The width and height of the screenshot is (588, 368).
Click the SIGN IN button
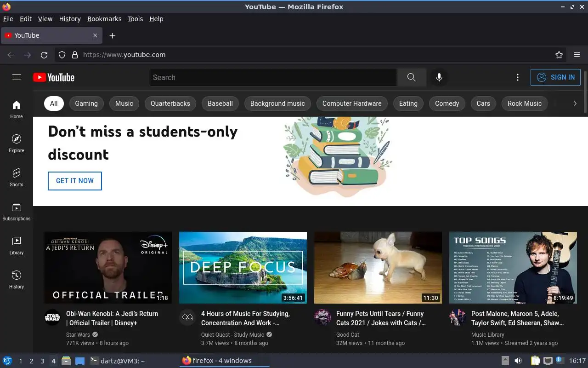point(555,77)
